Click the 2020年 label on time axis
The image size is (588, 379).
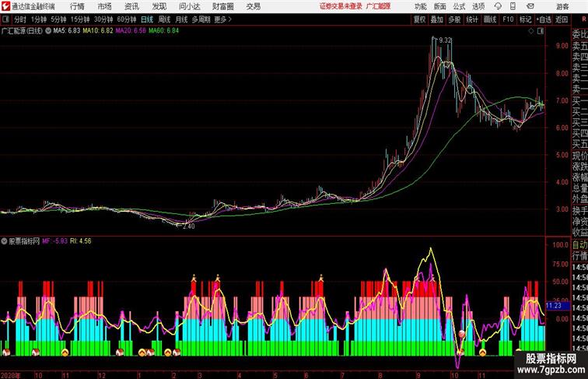click(11, 375)
